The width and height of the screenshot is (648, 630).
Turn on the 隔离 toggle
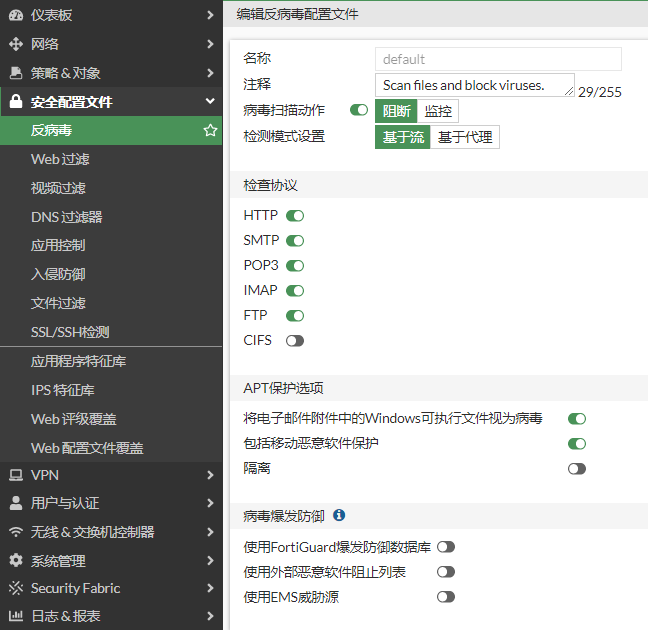(576, 468)
